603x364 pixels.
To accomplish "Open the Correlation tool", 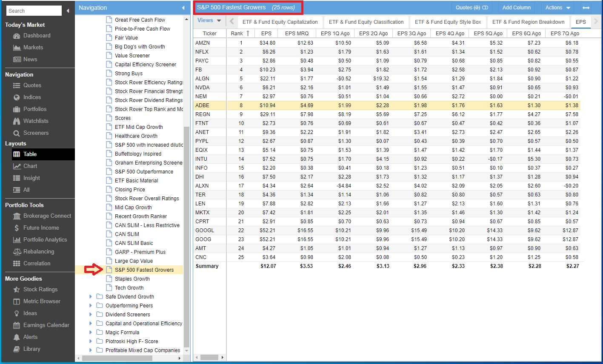I will click(32, 264).
